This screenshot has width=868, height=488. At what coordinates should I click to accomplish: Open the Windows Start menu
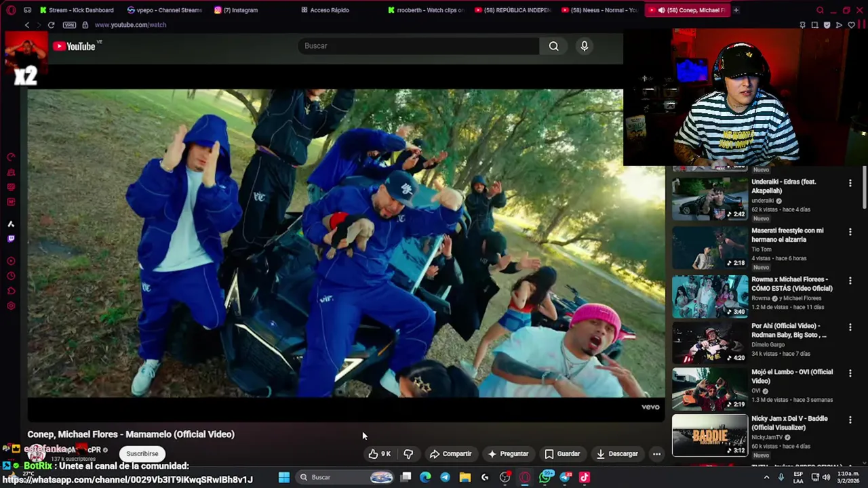(284, 477)
